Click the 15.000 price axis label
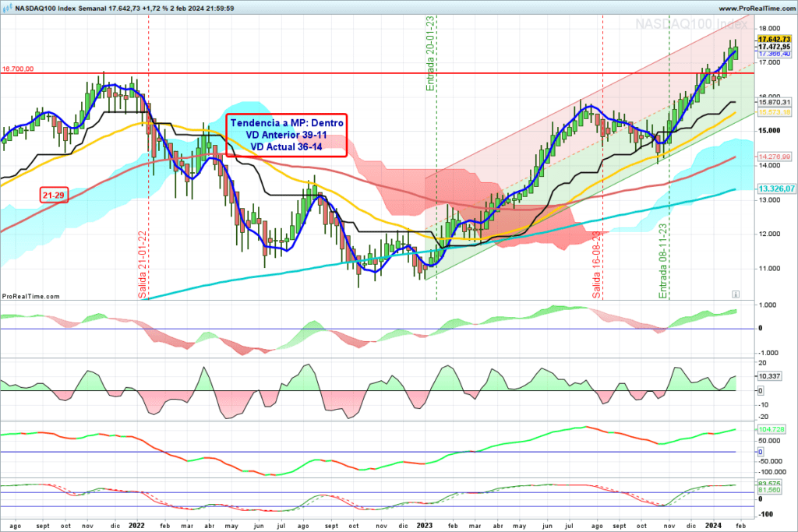The image size is (798, 532). [769, 131]
